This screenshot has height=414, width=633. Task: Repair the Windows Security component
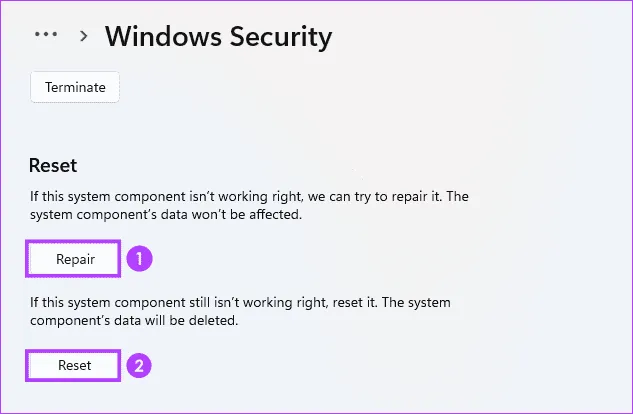pyautogui.click(x=75, y=259)
